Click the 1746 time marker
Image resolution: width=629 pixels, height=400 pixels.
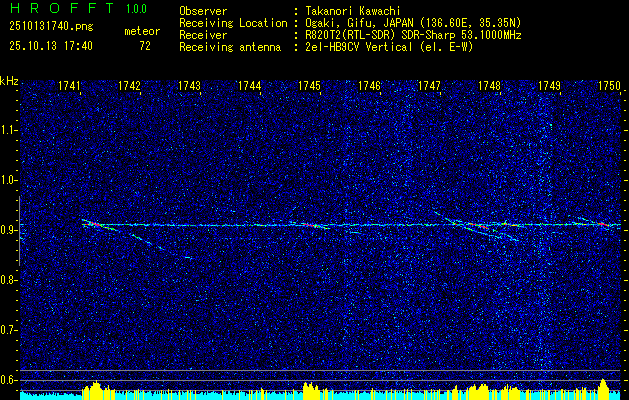tap(369, 86)
